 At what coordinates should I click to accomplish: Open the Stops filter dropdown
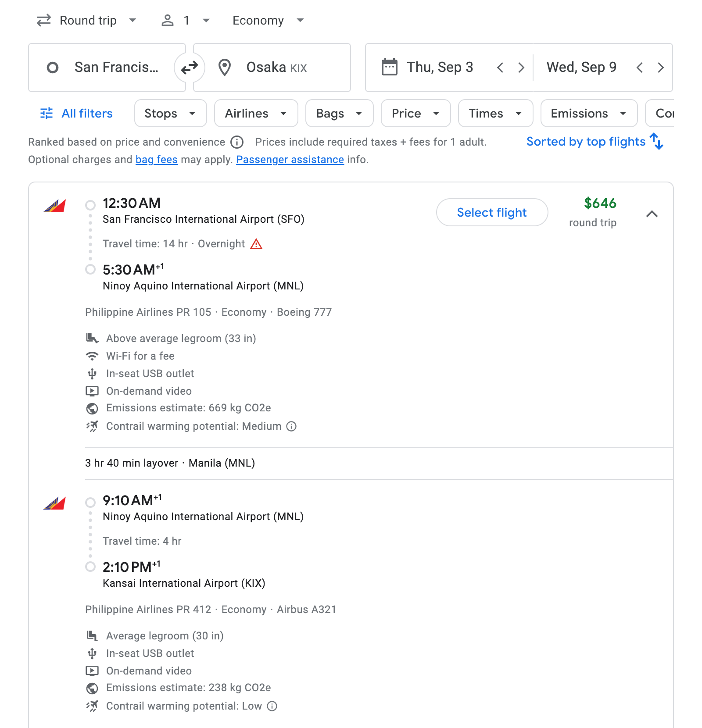click(x=170, y=113)
